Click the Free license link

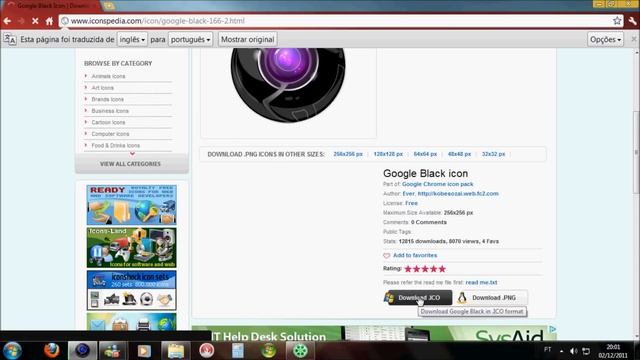pos(411,203)
